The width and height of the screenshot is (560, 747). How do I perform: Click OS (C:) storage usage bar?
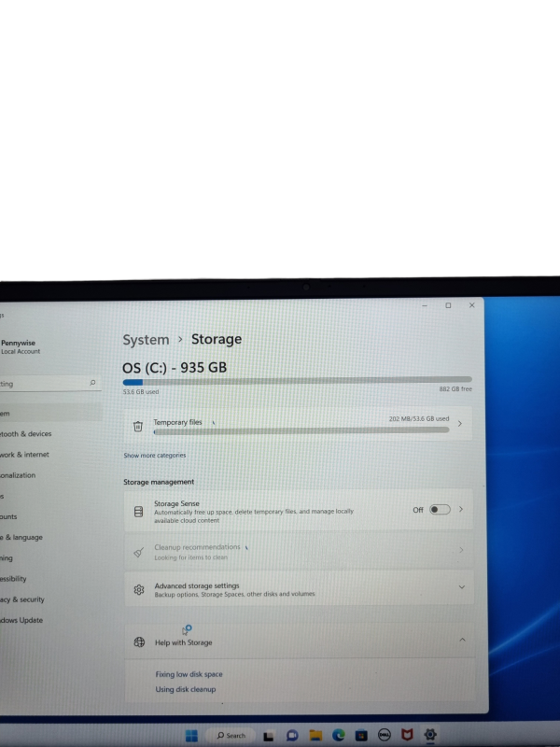297,381
